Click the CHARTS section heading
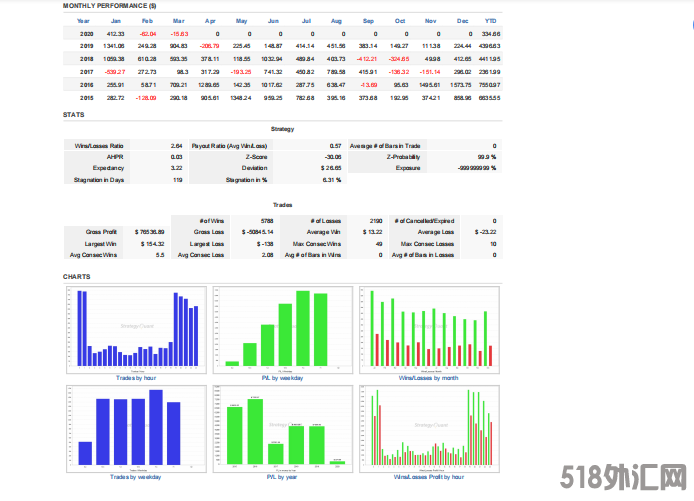The image size is (694, 501). (77, 276)
